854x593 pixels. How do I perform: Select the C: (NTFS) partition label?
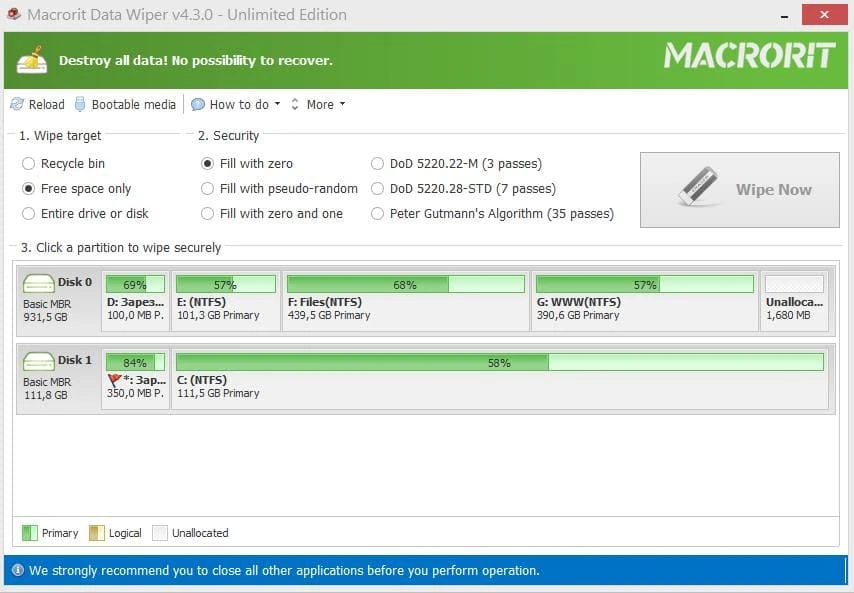pos(202,380)
